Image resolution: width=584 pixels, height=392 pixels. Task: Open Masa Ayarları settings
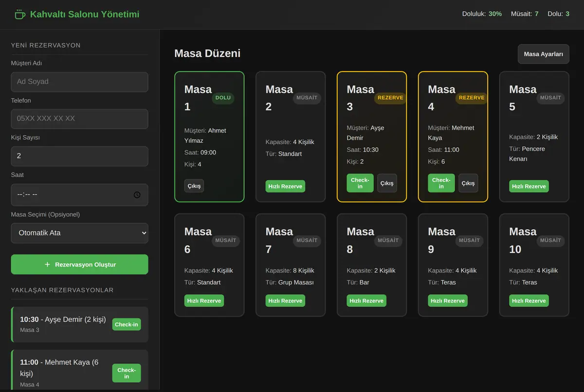[543, 54]
